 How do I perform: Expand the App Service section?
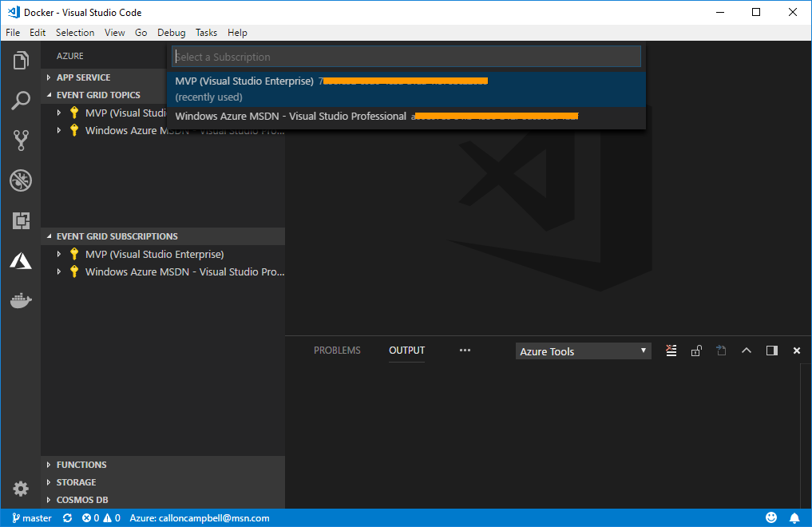[x=83, y=77]
